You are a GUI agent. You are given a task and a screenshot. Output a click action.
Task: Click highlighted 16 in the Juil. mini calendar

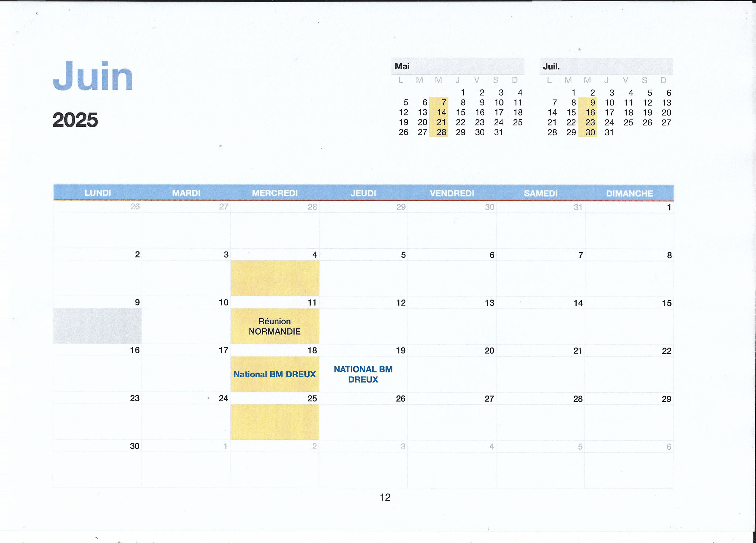tap(591, 113)
